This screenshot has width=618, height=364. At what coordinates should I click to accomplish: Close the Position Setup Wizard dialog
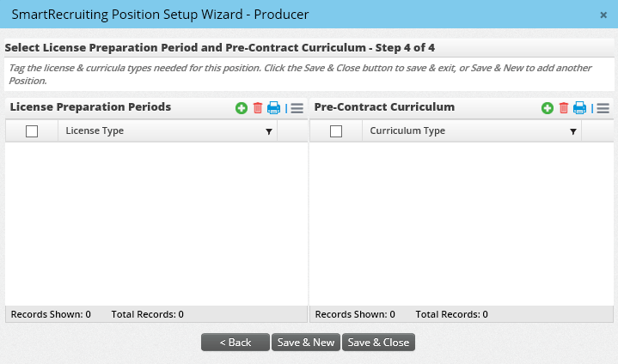603,15
